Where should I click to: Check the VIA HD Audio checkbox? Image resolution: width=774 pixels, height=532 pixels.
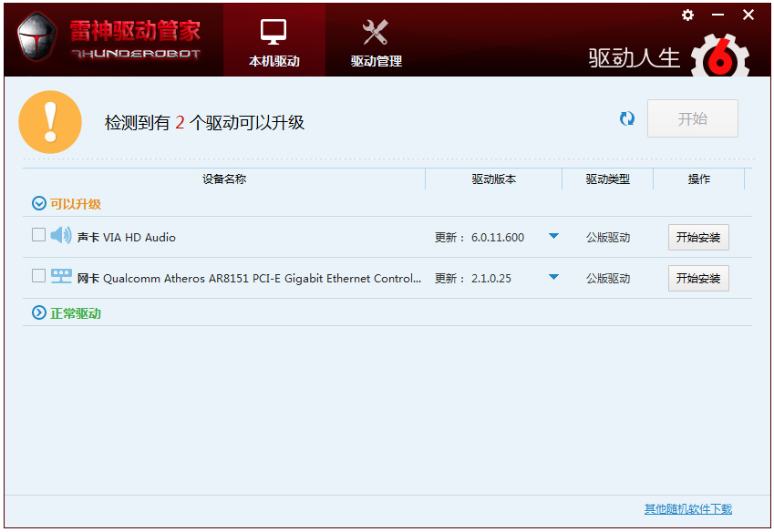coord(38,235)
